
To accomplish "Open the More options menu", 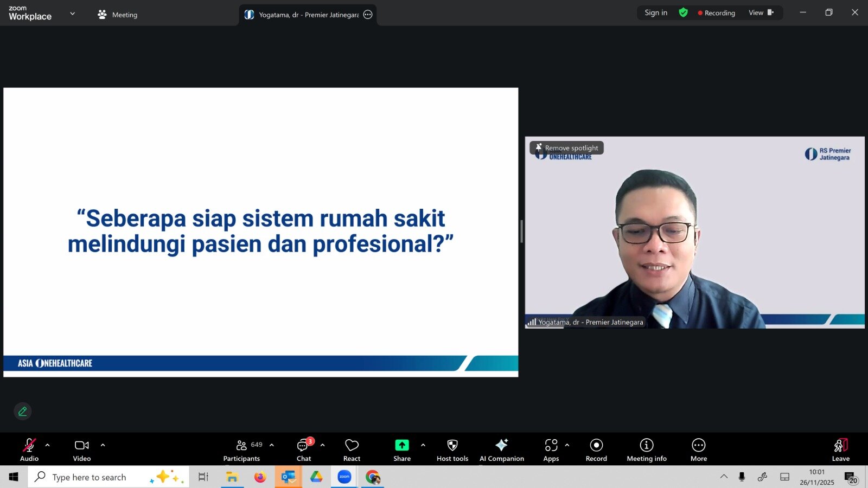I will [699, 450].
